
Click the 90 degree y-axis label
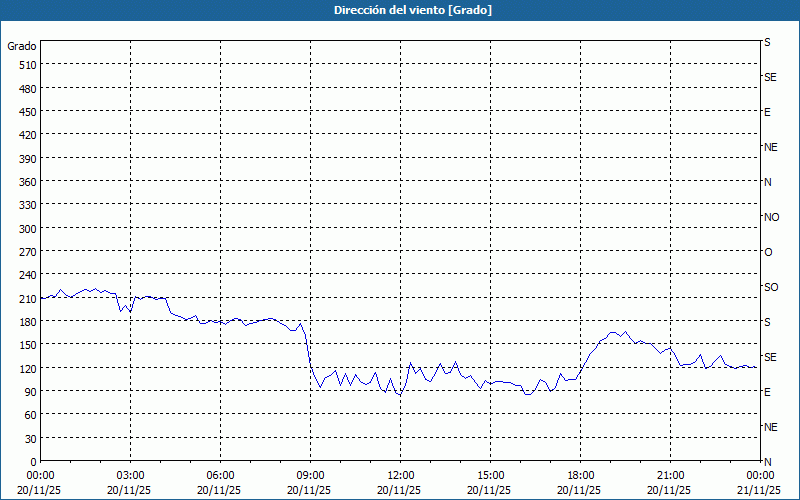(x=30, y=391)
